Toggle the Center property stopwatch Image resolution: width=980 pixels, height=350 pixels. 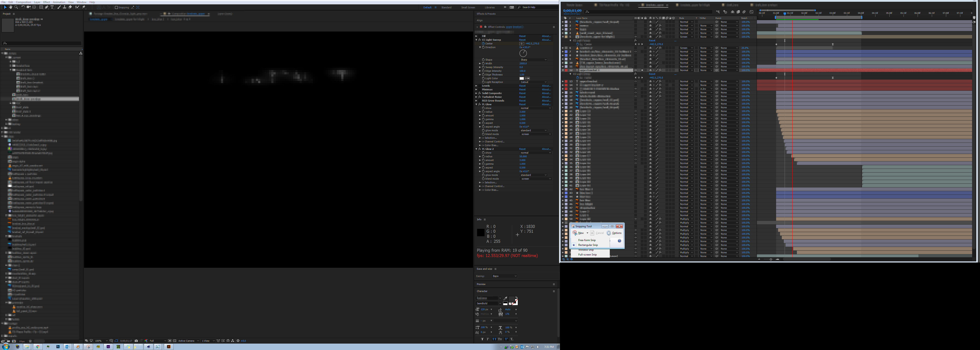coord(483,44)
